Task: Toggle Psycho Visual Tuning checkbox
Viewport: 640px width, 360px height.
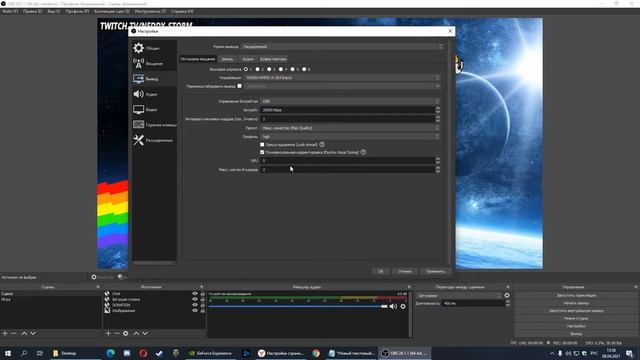Action: tap(262, 152)
